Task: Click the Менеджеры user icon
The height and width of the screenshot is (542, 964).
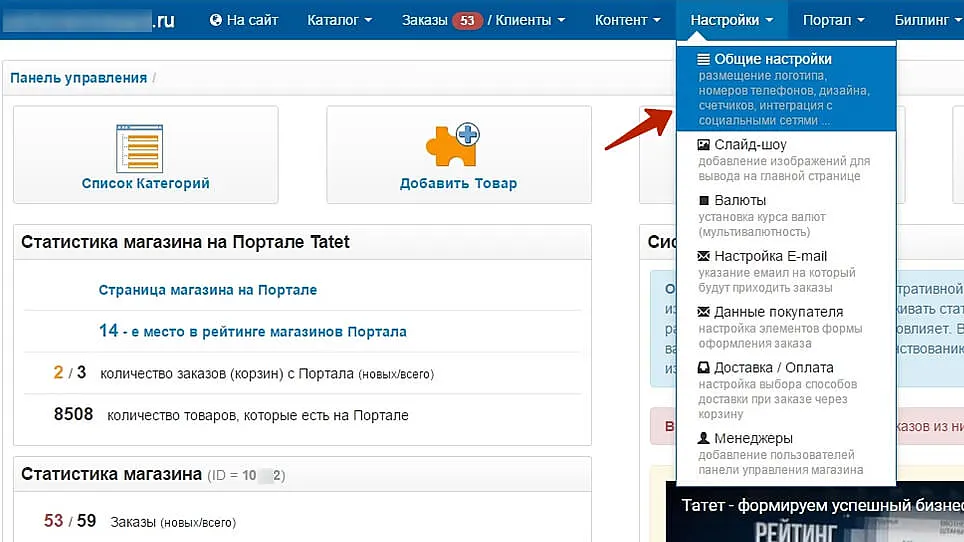Action: point(704,439)
